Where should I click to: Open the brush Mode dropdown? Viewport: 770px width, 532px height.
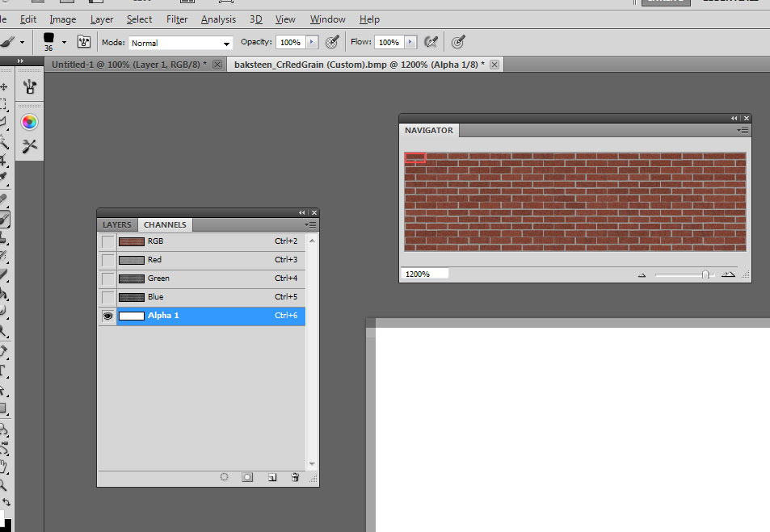pos(181,43)
